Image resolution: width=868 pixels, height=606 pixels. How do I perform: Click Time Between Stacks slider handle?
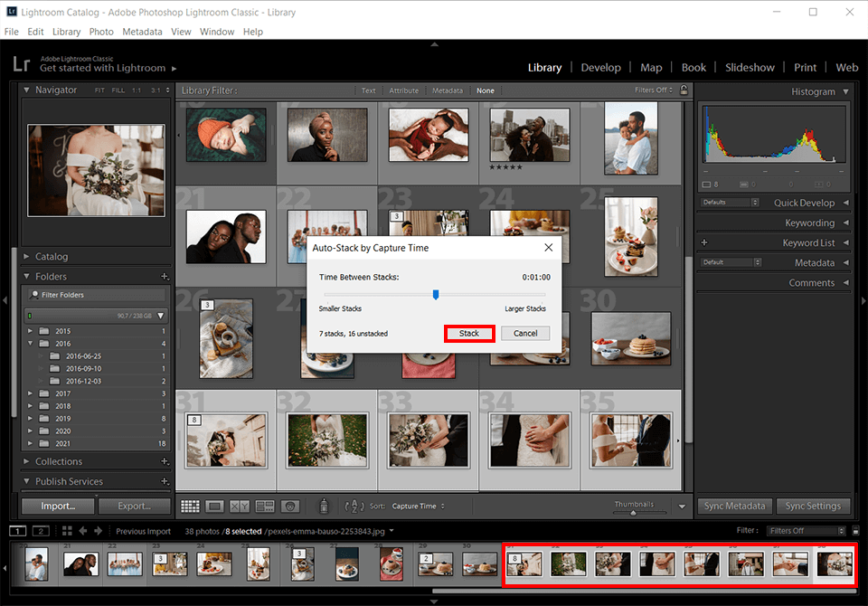tap(436, 295)
